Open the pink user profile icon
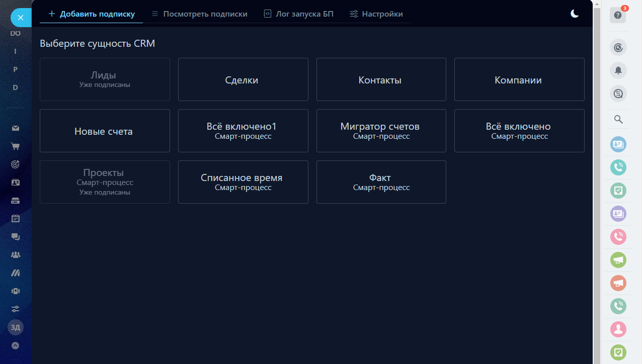This screenshot has width=642, height=364. [x=618, y=329]
